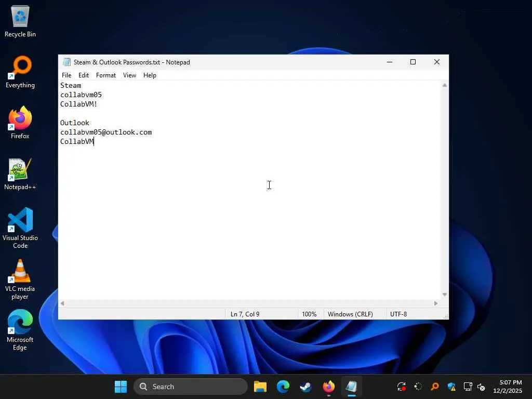Open File Explorer from the taskbar
532x399 pixels.
[260, 387]
